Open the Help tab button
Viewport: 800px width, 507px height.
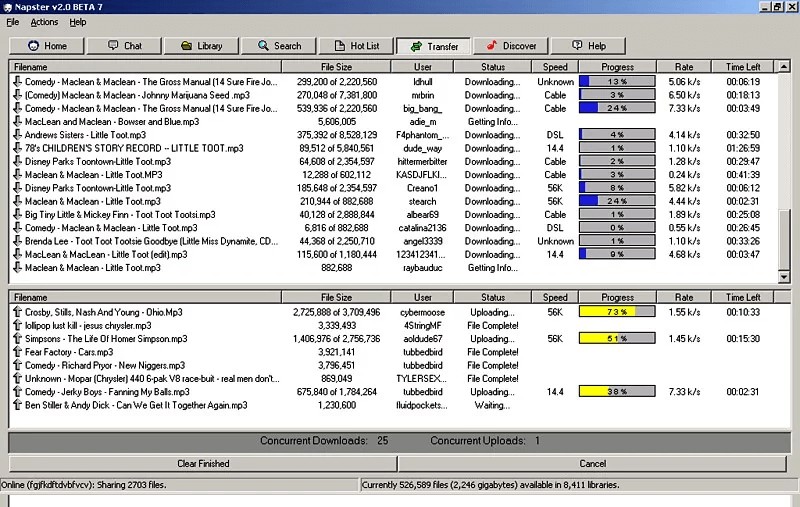[x=589, y=46]
